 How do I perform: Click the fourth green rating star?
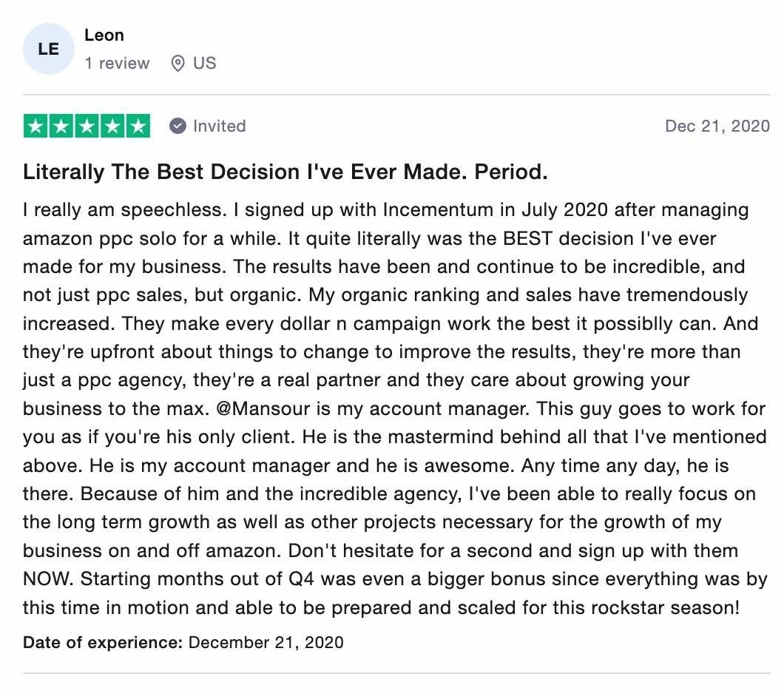tap(112, 126)
